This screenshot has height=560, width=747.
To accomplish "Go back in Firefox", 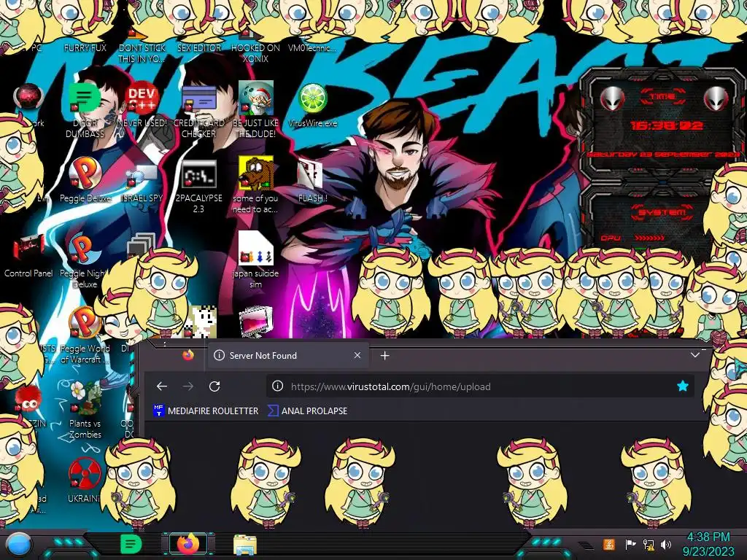I will [162, 386].
